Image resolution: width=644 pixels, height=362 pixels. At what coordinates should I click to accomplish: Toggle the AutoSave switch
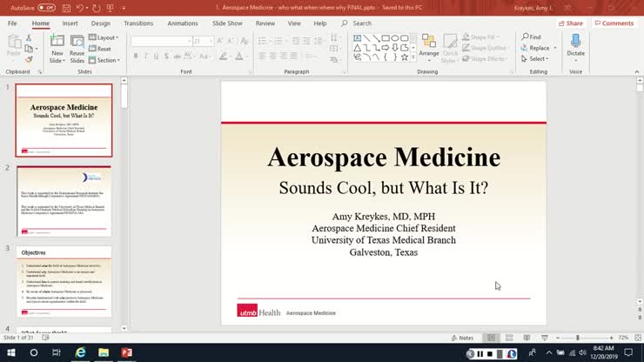coord(46,8)
